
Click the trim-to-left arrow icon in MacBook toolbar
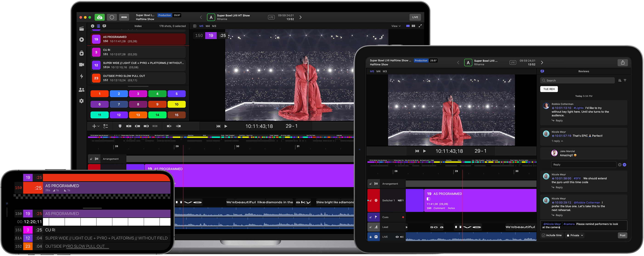(x=169, y=126)
